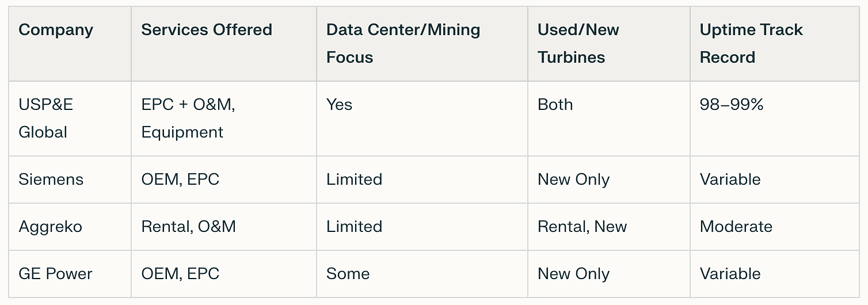Select the USP&E Global company cell
This screenshot has width=868, height=305.
point(46,119)
